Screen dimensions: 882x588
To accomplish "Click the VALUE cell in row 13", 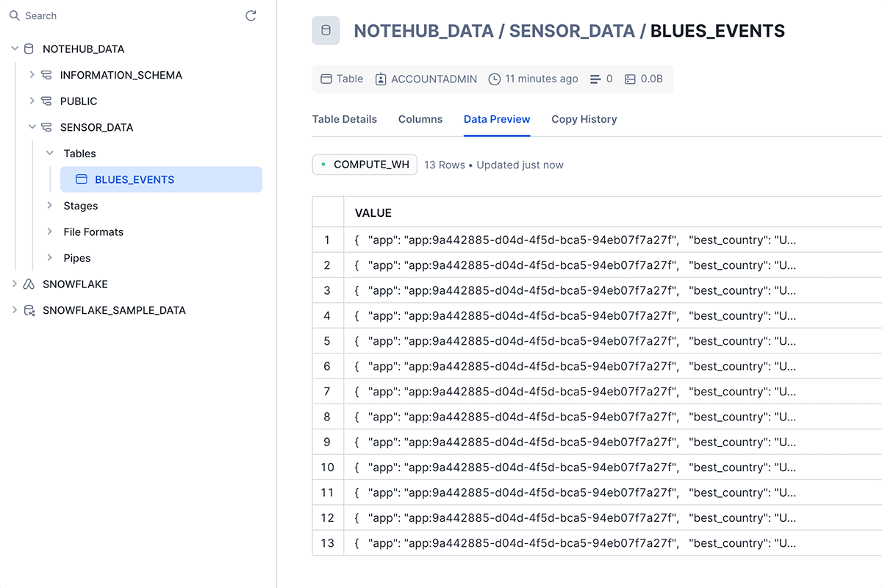I will [x=613, y=543].
